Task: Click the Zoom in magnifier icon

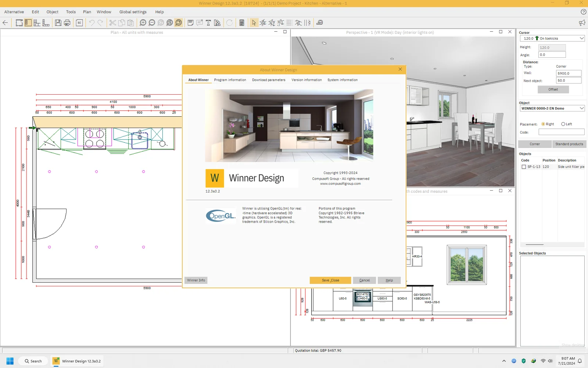Action: [143, 22]
